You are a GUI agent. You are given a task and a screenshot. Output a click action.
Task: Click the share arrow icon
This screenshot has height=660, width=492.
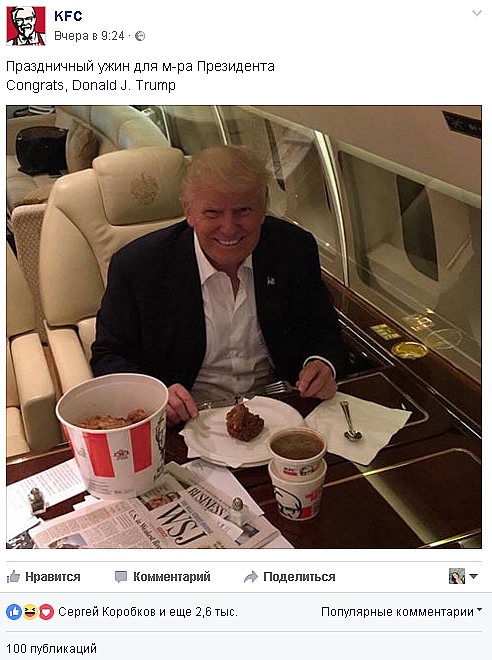click(x=251, y=577)
